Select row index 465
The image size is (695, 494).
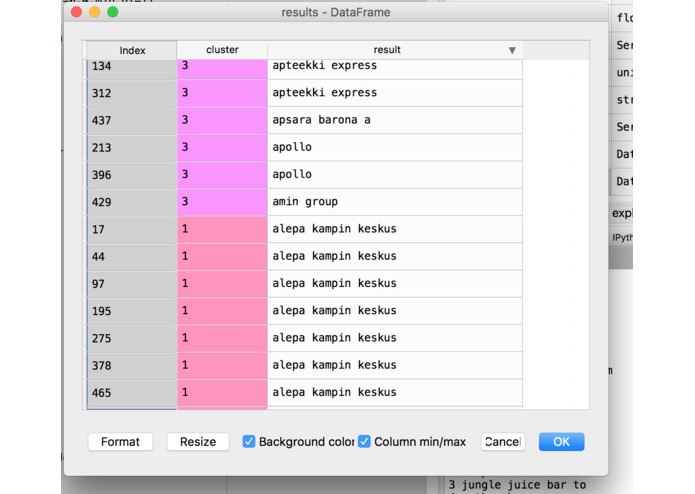point(132,393)
